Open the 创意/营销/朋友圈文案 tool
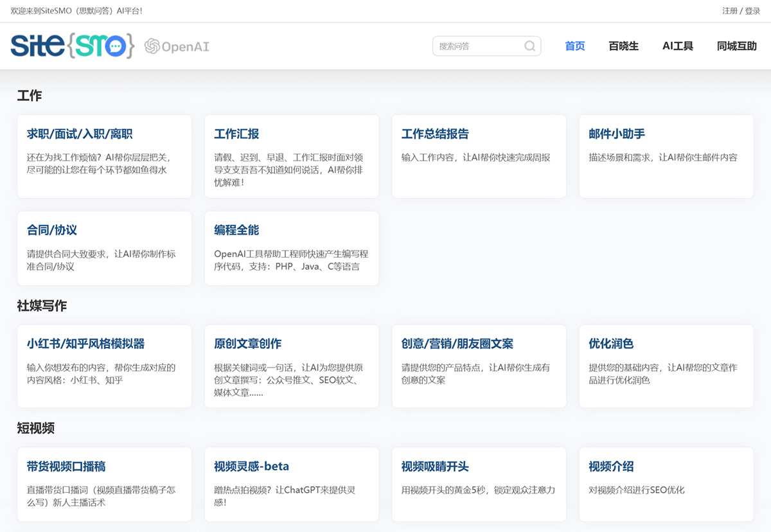The image size is (771, 532). click(479, 366)
